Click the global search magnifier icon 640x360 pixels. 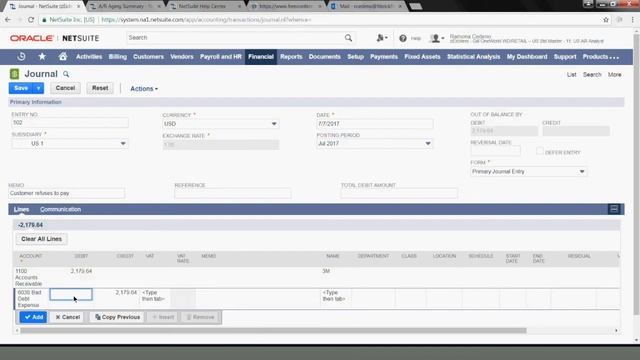[348, 38]
